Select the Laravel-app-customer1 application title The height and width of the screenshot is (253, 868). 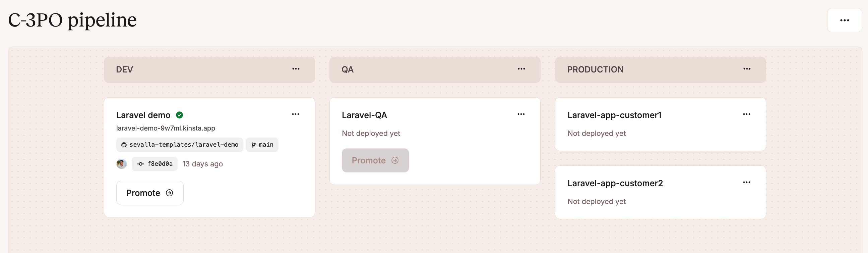pyautogui.click(x=614, y=115)
